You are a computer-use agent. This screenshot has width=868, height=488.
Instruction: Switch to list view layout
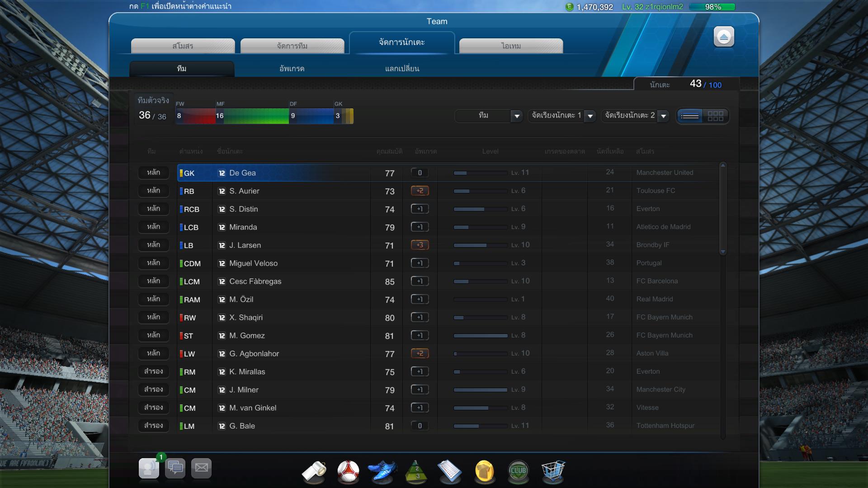689,116
